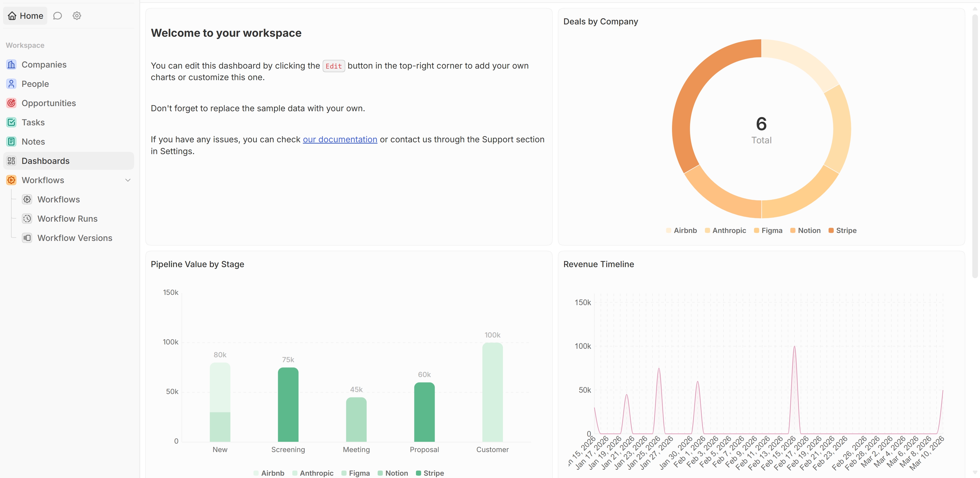Follow the 'our documentation' link
The image size is (980, 478).
(x=340, y=139)
